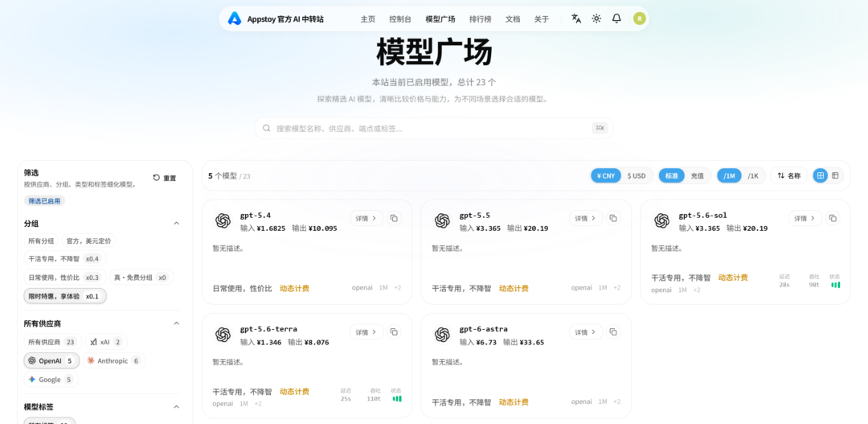Switch to table list view
The image size is (868, 424).
pos(835,175)
